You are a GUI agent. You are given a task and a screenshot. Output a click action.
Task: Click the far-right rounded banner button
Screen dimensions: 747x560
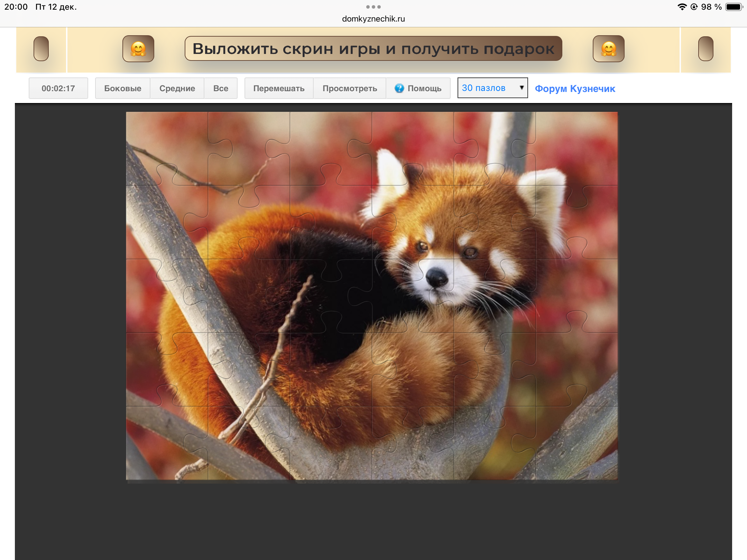click(705, 49)
